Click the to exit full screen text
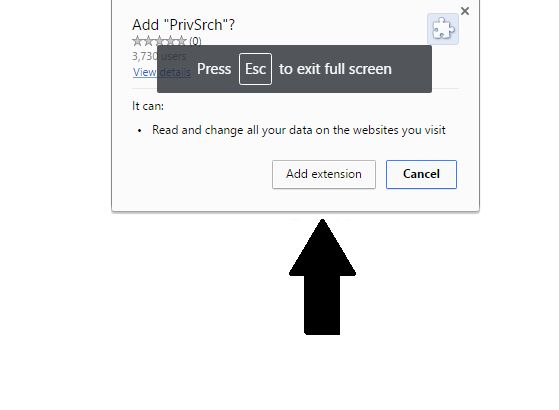Image resolution: width=559 pixels, height=410 pixels. [x=335, y=69]
